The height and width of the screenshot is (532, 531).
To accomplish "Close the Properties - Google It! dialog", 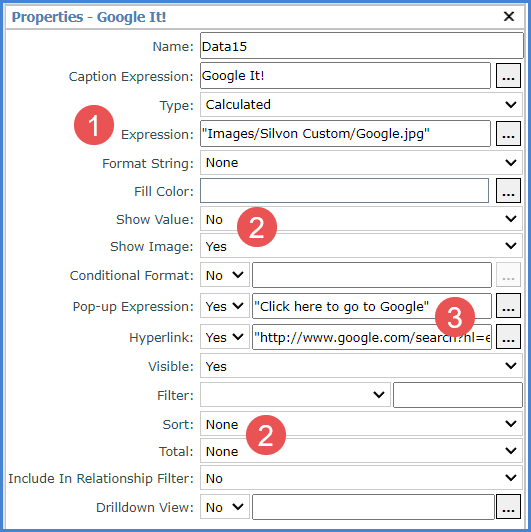I will pos(509,16).
